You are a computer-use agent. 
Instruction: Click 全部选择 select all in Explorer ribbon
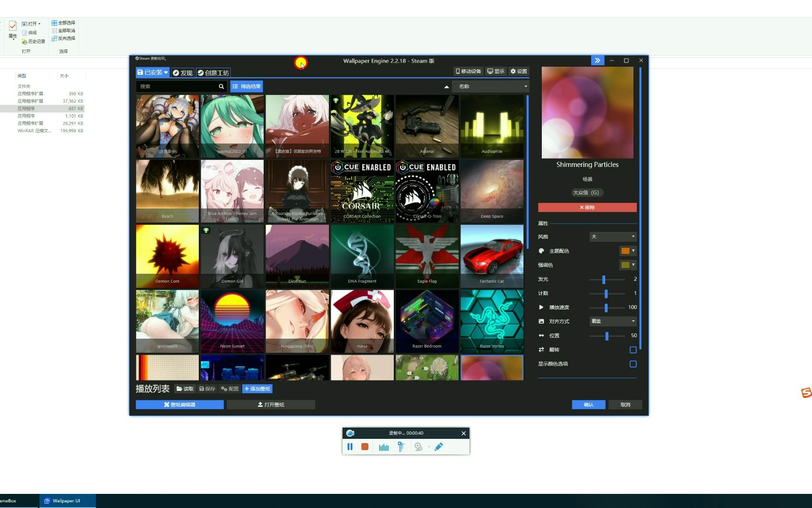point(63,23)
